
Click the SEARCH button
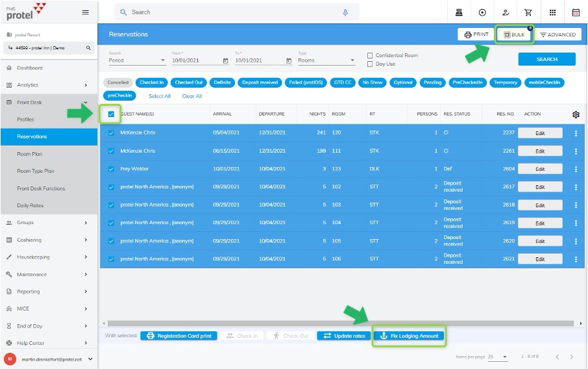click(546, 59)
